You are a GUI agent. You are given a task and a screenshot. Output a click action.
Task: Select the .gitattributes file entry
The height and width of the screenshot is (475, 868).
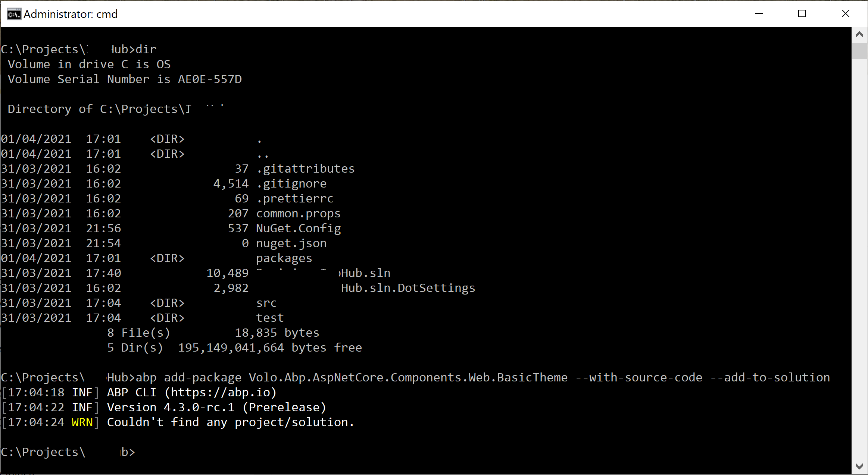pyautogui.click(x=305, y=168)
